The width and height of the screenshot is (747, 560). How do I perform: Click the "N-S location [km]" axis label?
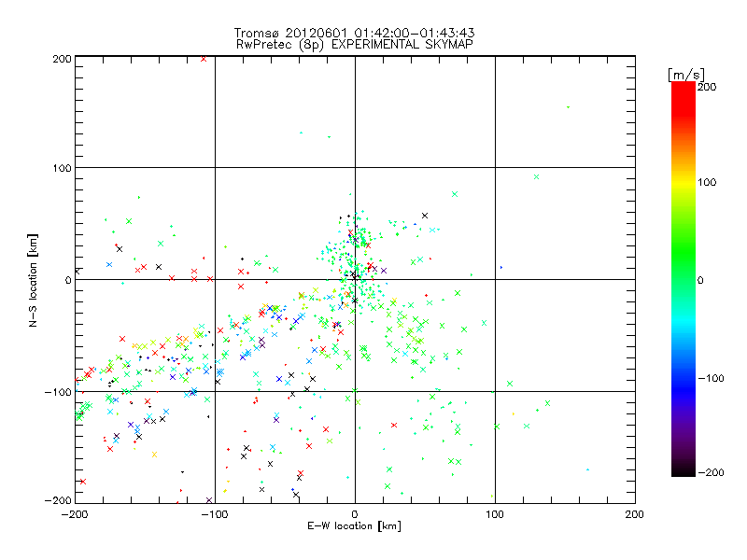tap(33, 280)
